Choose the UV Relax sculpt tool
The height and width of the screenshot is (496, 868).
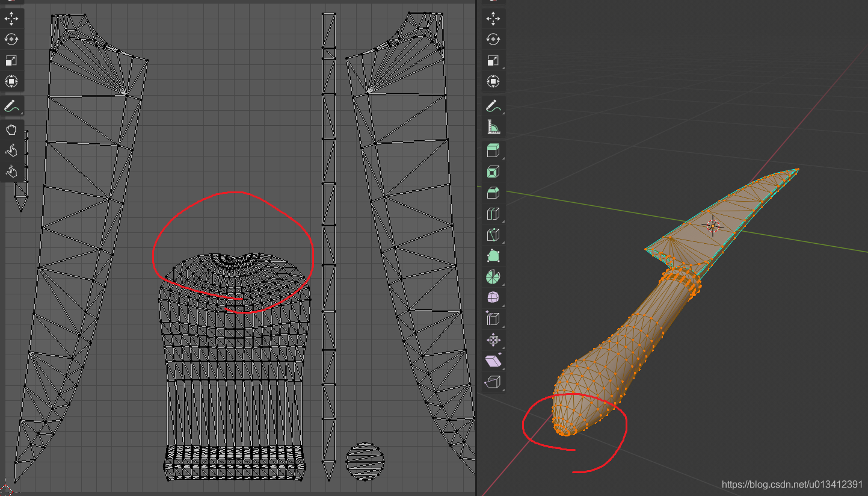(x=11, y=151)
